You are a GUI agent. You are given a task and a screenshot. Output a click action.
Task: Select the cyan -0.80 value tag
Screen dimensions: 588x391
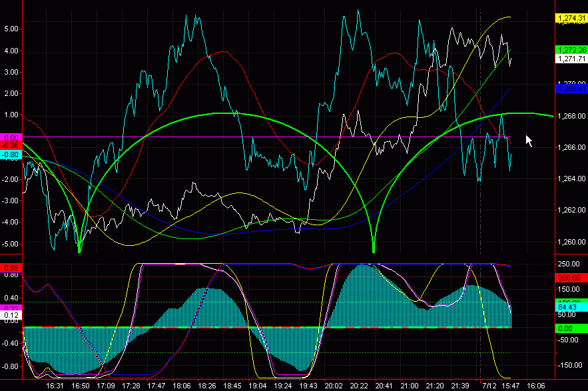11,155
